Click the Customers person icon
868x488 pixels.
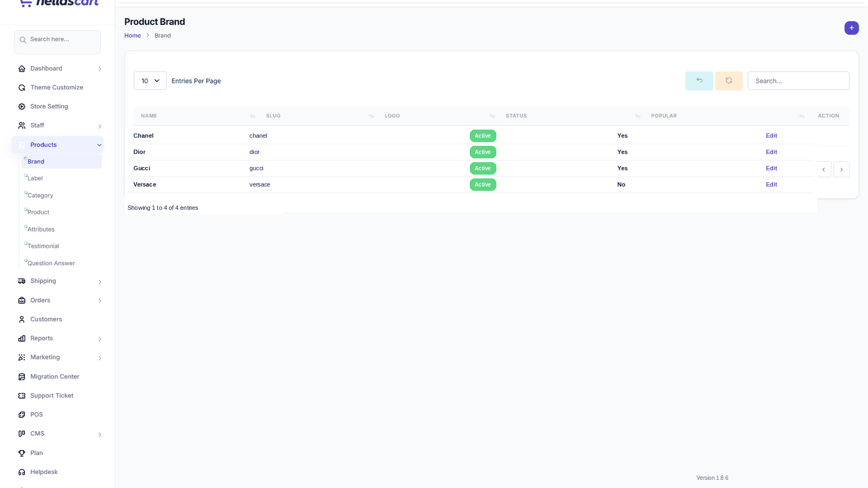pyautogui.click(x=22, y=319)
